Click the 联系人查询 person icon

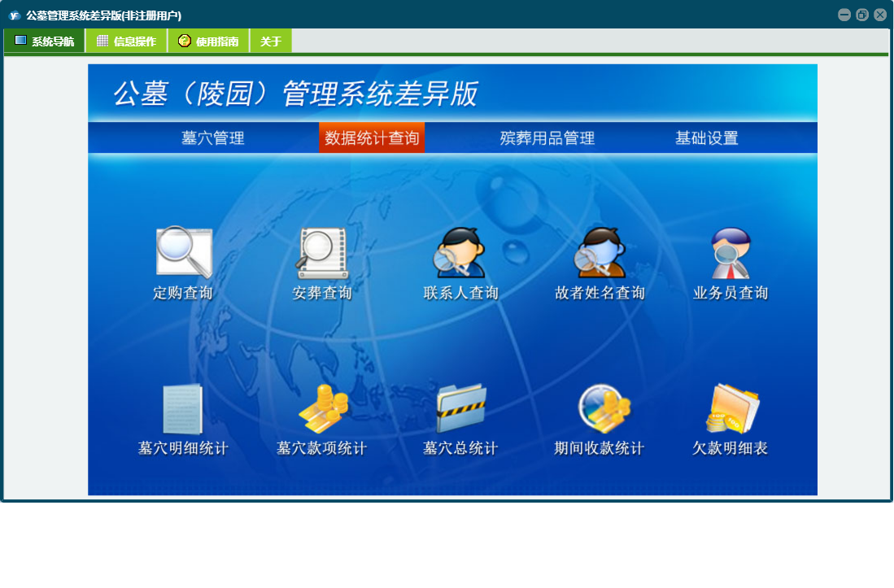tap(460, 253)
